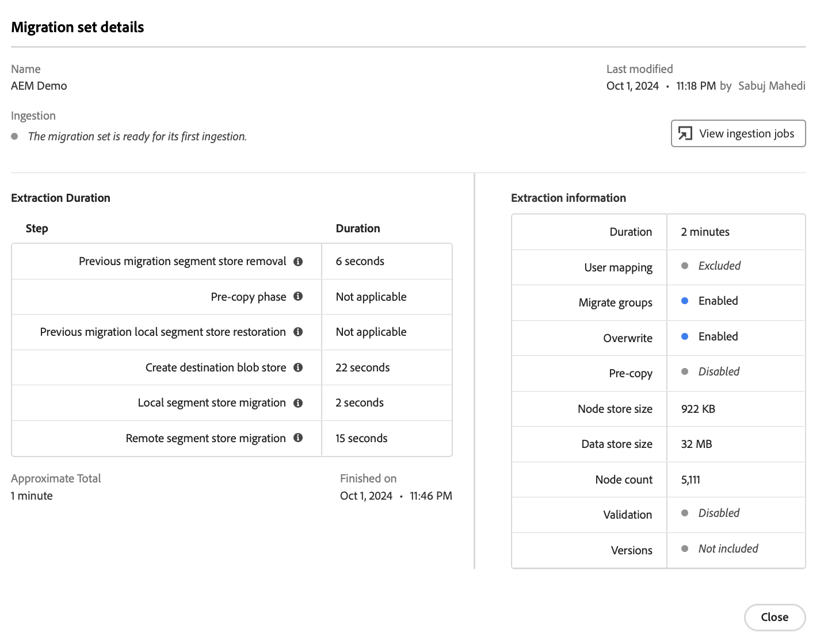Click the 'Node count' row label
This screenshot has width=824, height=644.
point(624,480)
